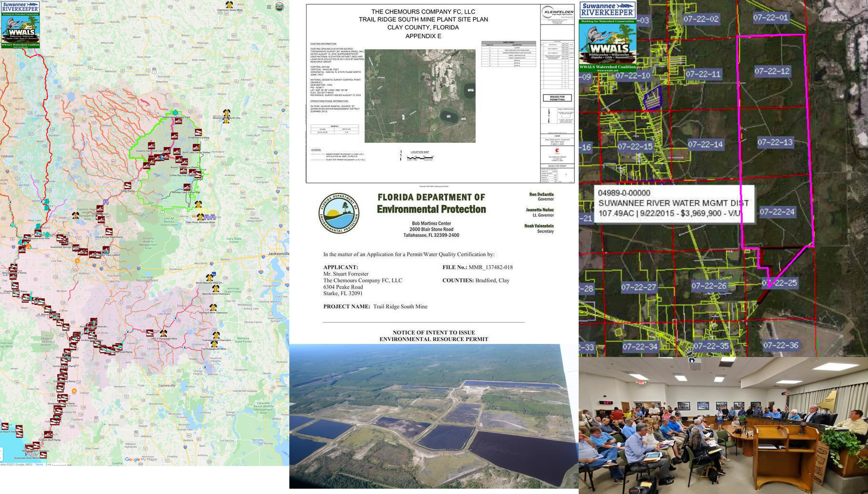Click 'PROJECT NAME: Trail Ridge South Mine' line
The height and width of the screenshot is (494, 868).
coord(375,306)
